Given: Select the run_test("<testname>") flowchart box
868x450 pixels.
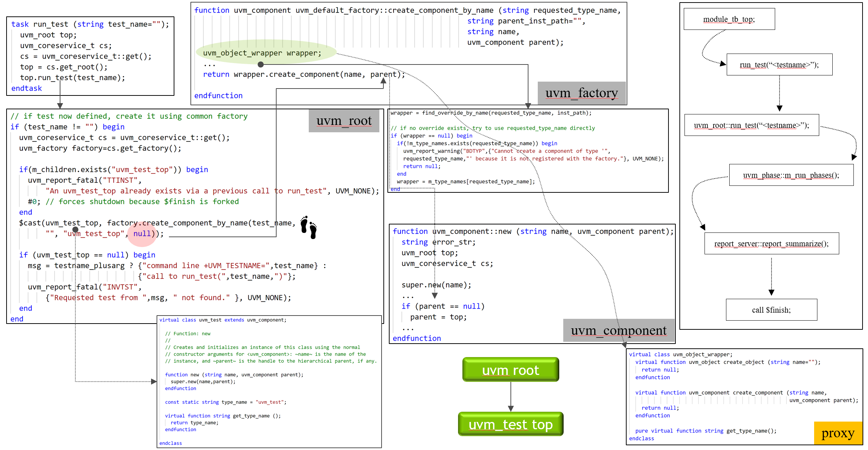Looking at the screenshot, I should (x=779, y=65).
